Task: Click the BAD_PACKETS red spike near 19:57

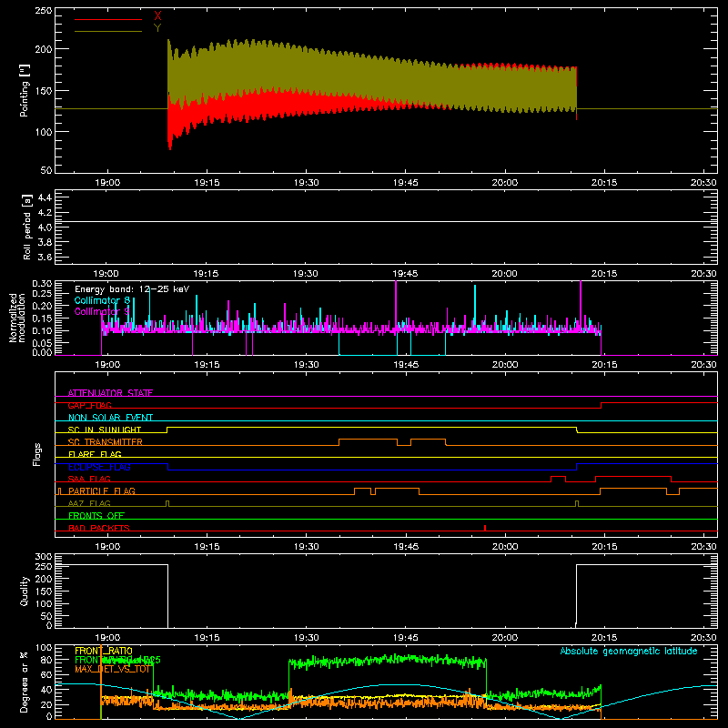Action: (485, 528)
